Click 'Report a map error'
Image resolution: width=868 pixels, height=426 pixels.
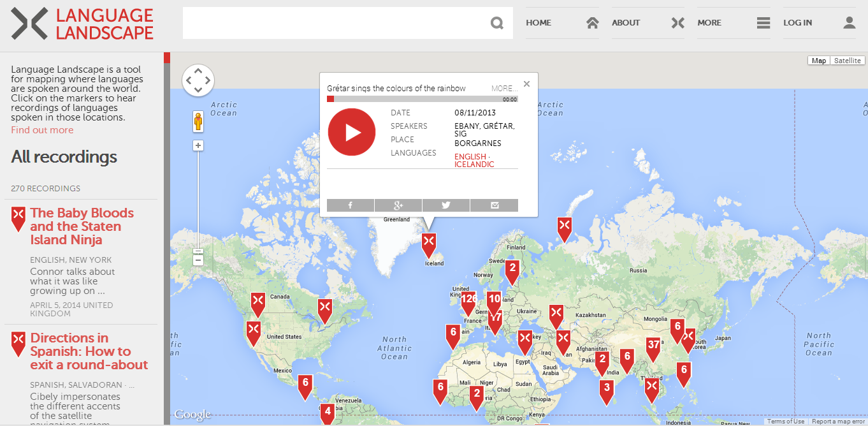(839, 422)
